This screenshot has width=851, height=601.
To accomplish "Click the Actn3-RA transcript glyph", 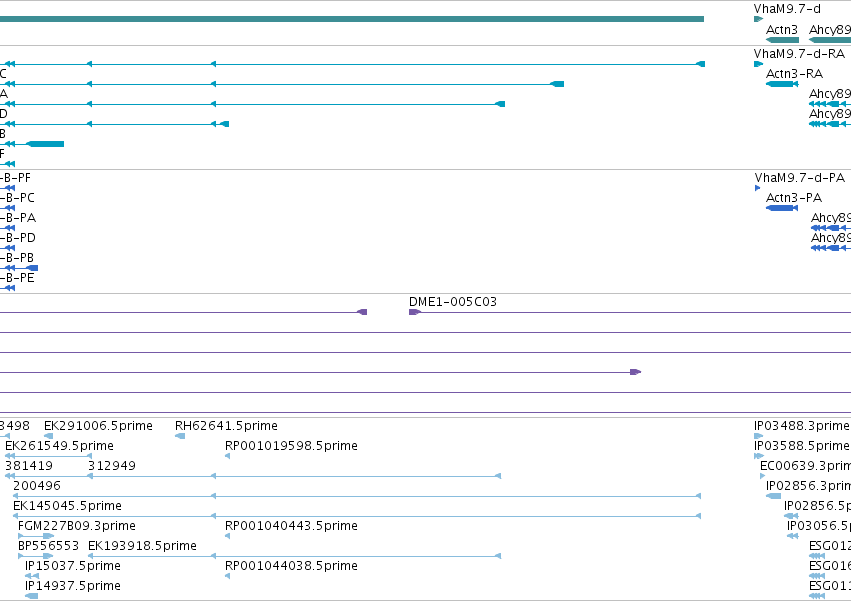I will tap(782, 84).
